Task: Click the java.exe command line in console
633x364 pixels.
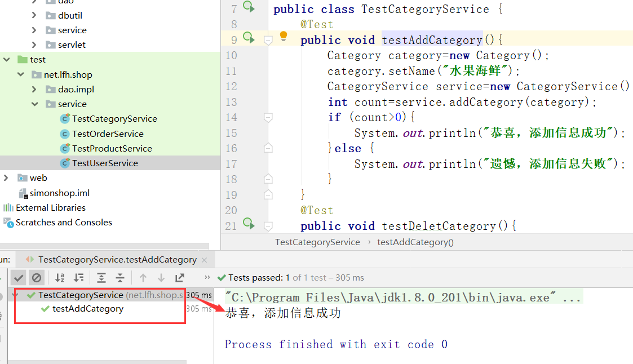Action: tap(403, 298)
